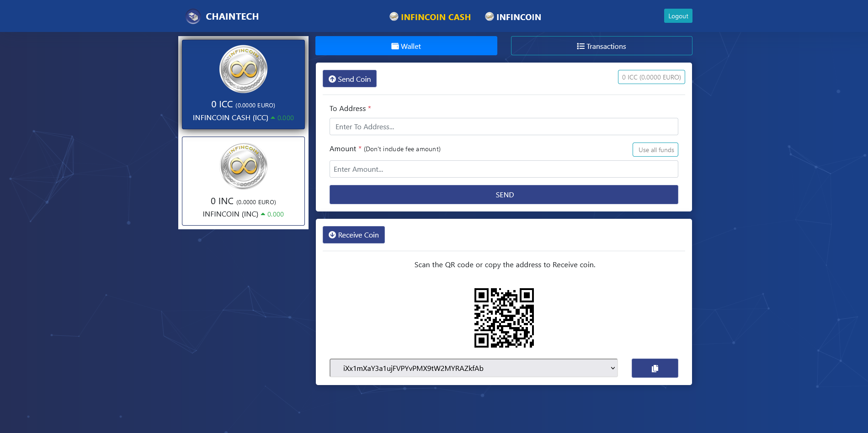Open the Transactions tab

pos(601,46)
